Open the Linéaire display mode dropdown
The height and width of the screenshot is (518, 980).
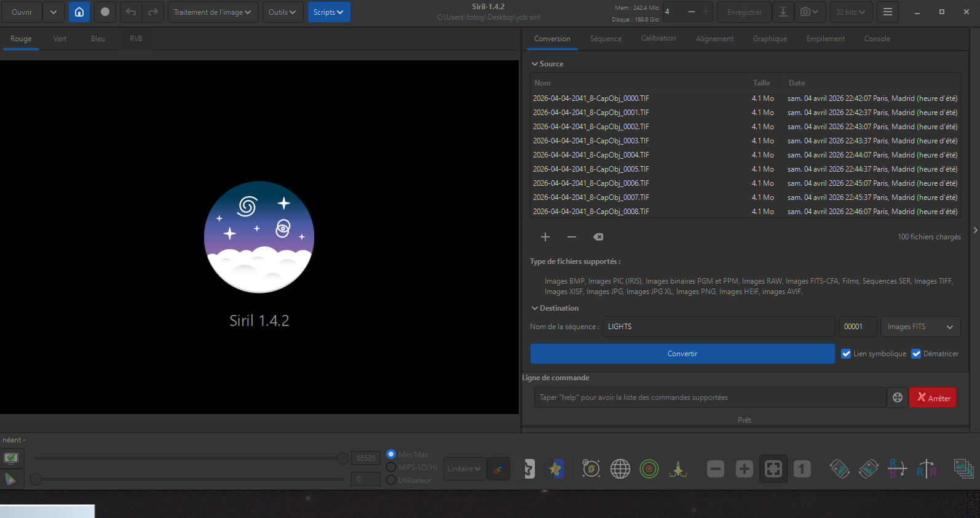pos(464,469)
